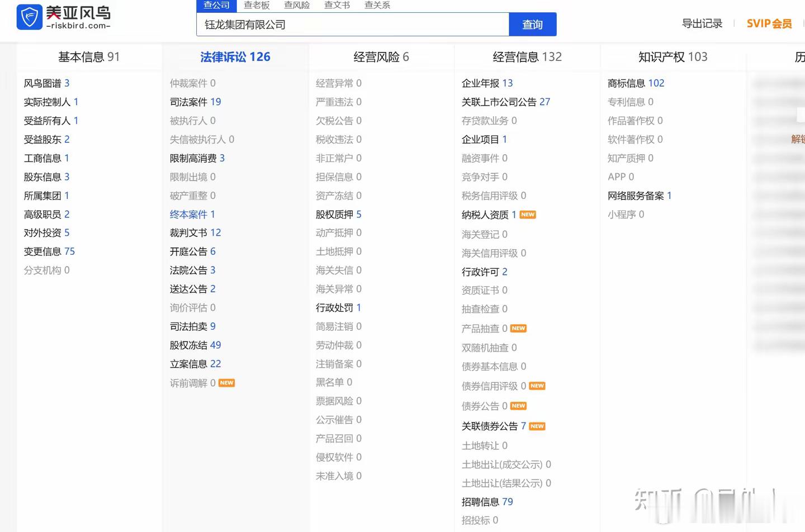Switch to the 查风险 tab
Image resolution: width=805 pixels, height=532 pixels.
pyautogui.click(x=297, y=5)
